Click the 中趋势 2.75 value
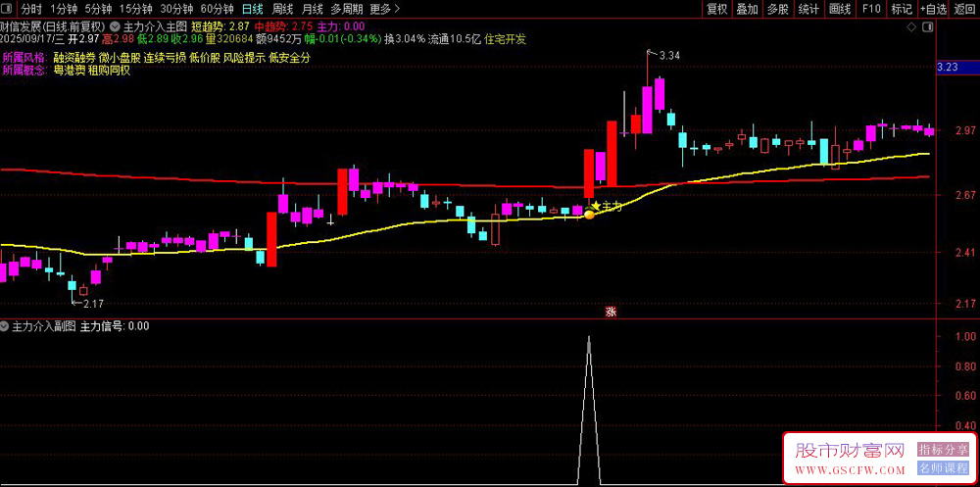 (284, 26)
